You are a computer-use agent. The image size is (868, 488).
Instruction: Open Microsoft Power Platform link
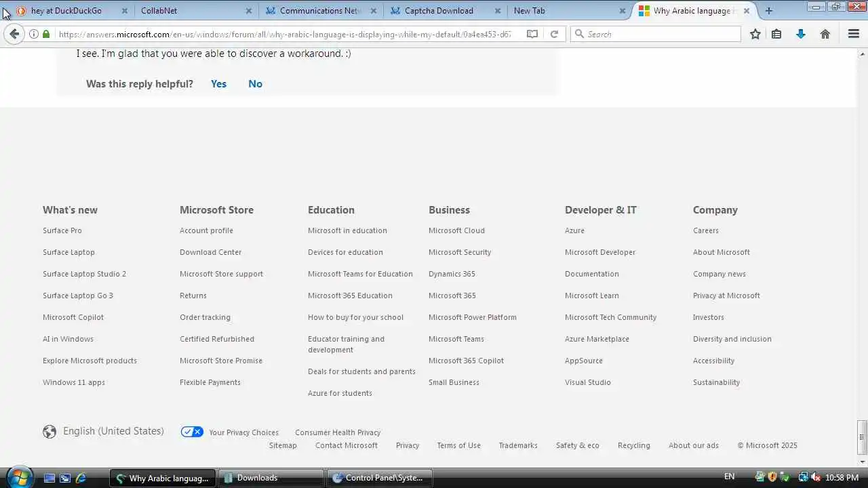472,317
